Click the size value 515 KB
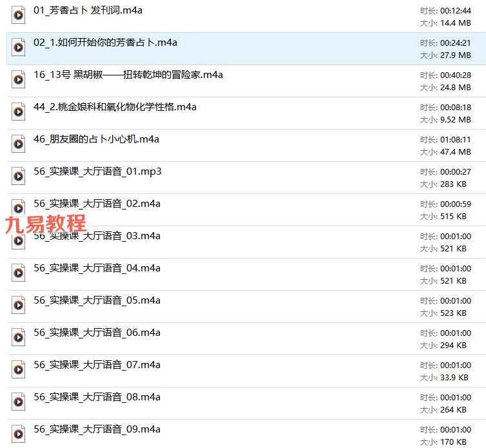 click(454, 217)
